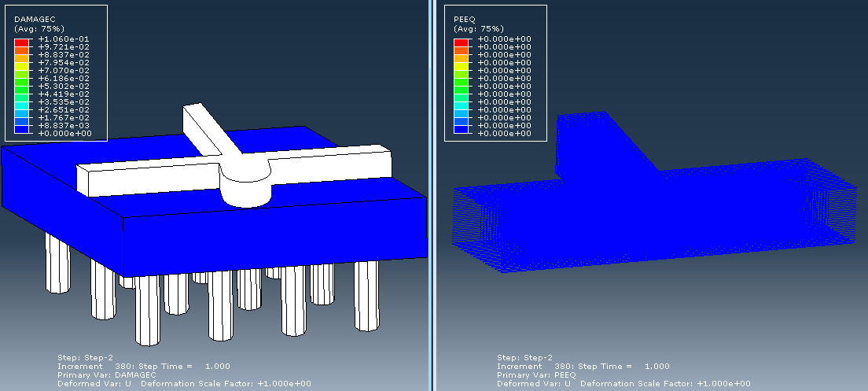Select the white cylindrical column on slab

[246, 187]
